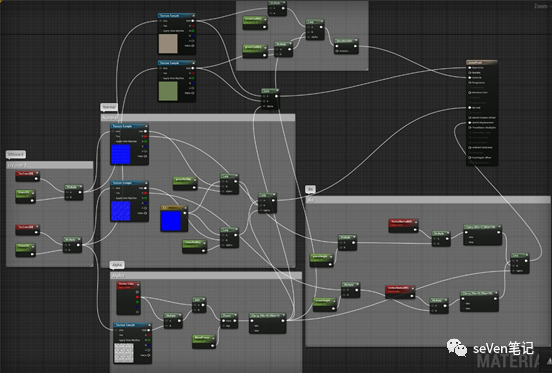Click the blue output pin of Vertex Color
The height and width of the screenshot is (373, 552).
pyautogui.click(x=137, y=307)
